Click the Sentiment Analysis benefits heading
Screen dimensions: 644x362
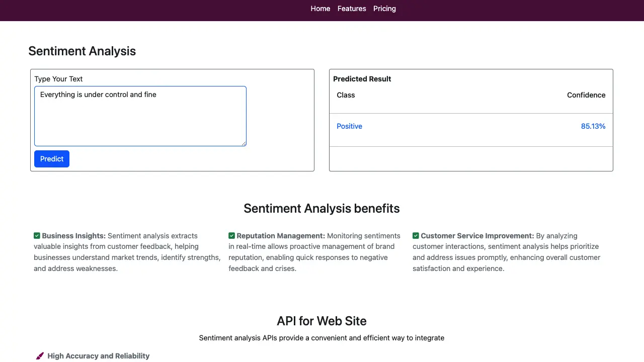pos(321,209)
